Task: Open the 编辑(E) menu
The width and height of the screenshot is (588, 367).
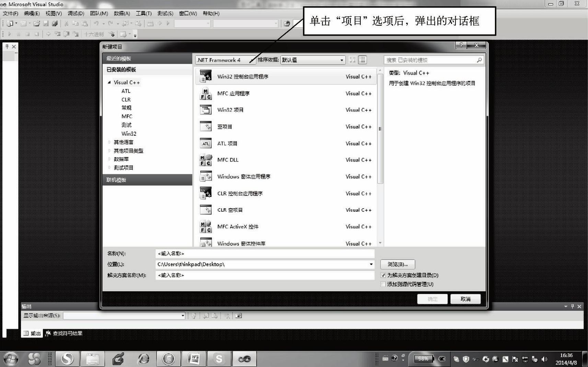Action: (32, 13)
